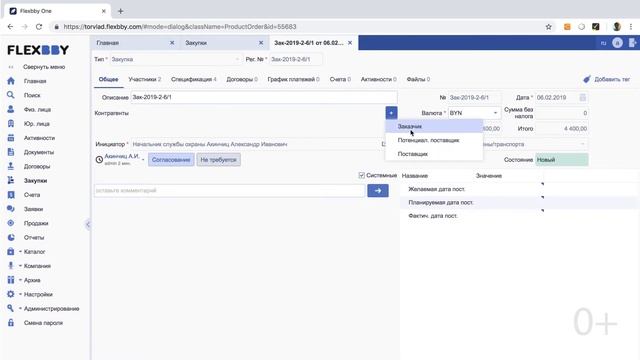Click the Согласование button
The height and width of the screenshot is (360, 640).
(171, 160)
